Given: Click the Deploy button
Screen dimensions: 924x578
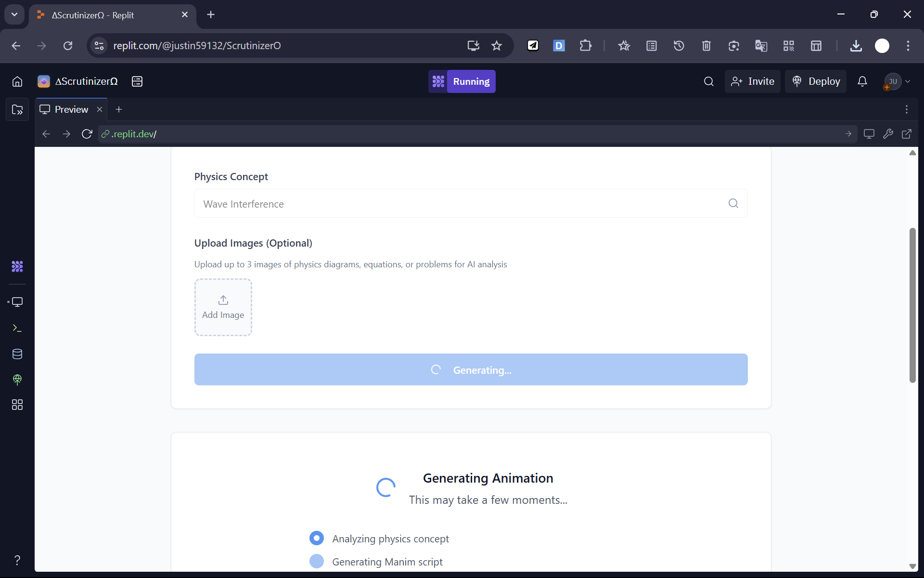Looking at the screenshot, I should click(x=816, y=81).
